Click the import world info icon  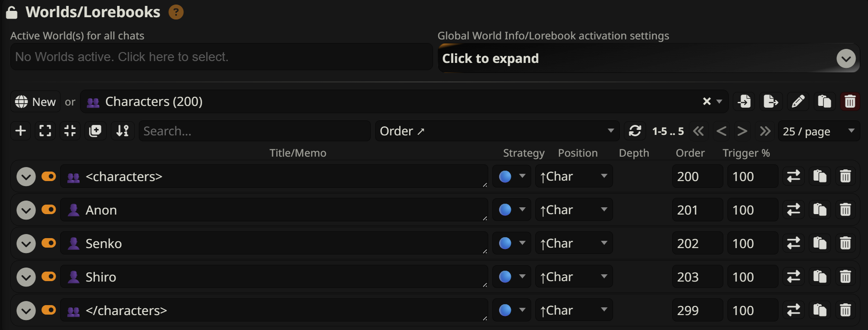click(x=744, y=101)
